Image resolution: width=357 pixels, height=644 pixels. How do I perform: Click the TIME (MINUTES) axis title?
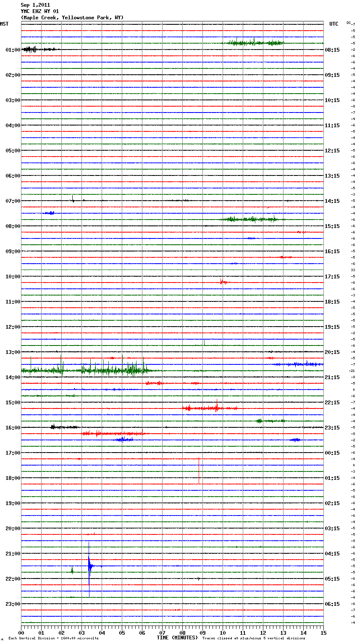click(x=177, y=638)
